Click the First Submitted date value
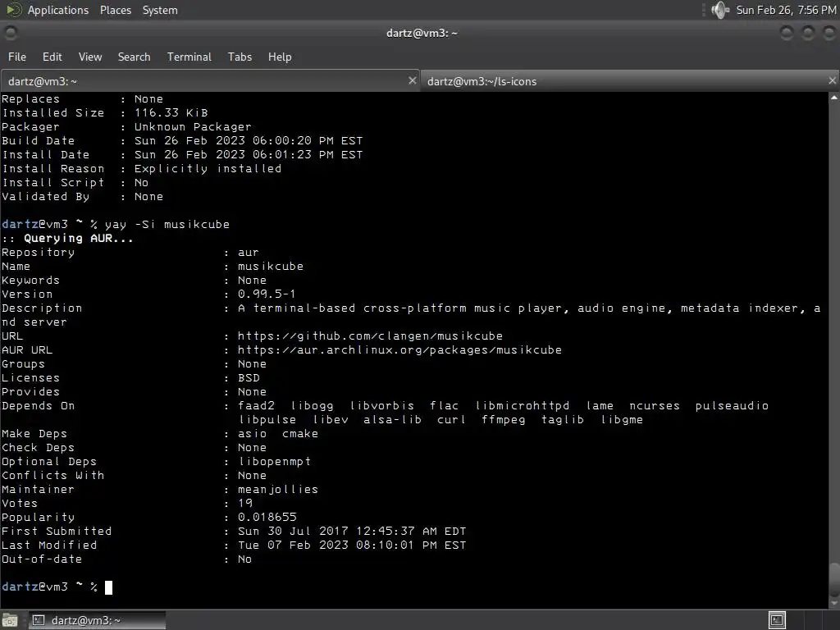This screenshot has width=840, height=630. (x=352, y=531)
